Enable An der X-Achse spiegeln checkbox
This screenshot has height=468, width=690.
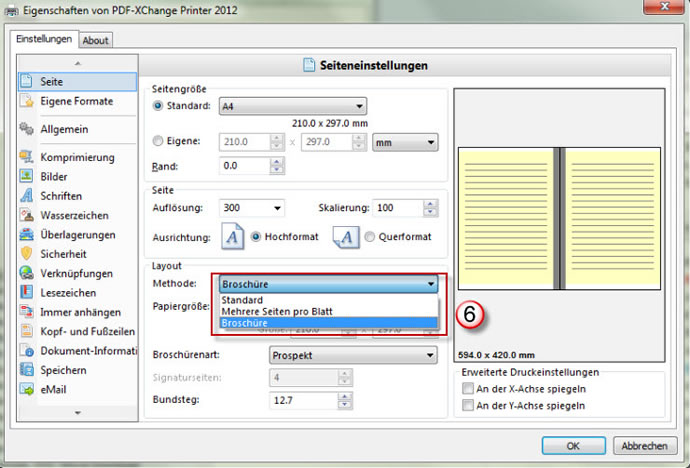coord(468,389)
